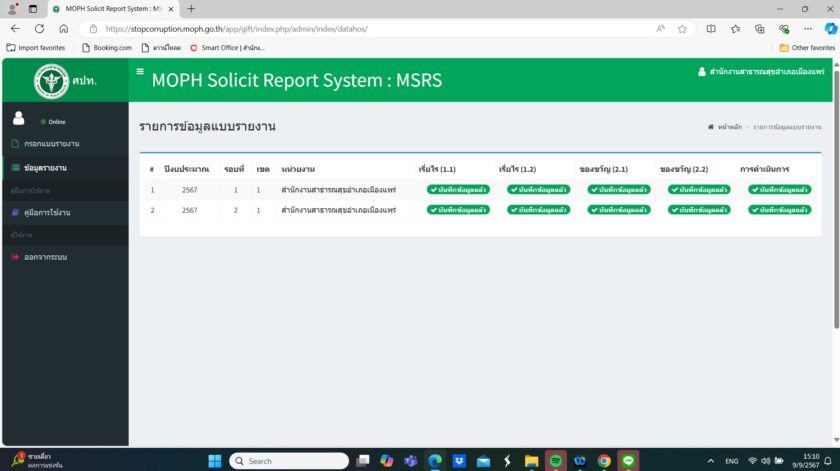The height and width of the screenshot is (471, 840).
Task: Click the หน่วยงาน cell in row 2
Action: click(x=339, y=210)
